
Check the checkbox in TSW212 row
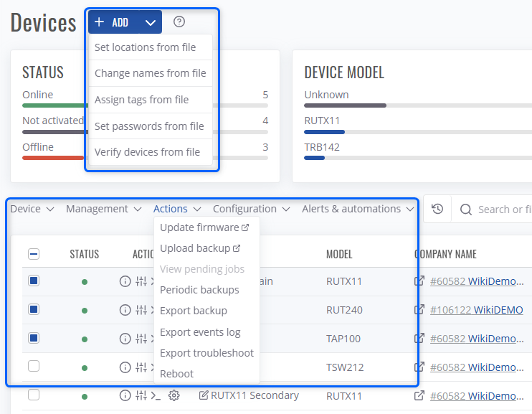click(34, 366)
